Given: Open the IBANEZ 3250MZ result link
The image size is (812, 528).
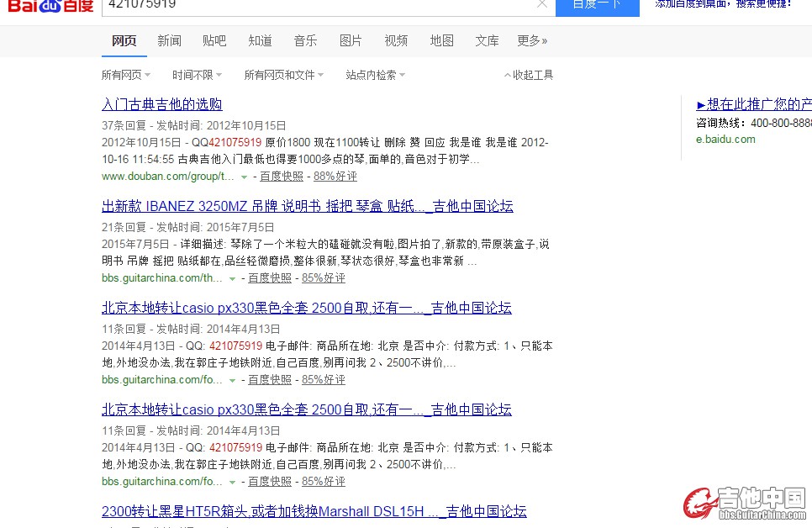Looking at the screenshot, I should pyautogui.click(x=308, y=206).
